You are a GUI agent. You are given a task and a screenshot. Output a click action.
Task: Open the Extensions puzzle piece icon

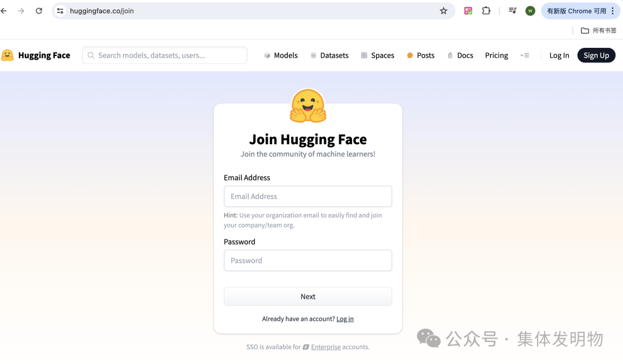coord(486,11)
